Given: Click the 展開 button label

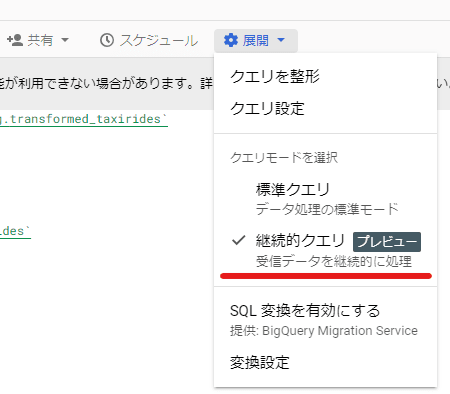Looking at the screenshot, I should (256, 40).
